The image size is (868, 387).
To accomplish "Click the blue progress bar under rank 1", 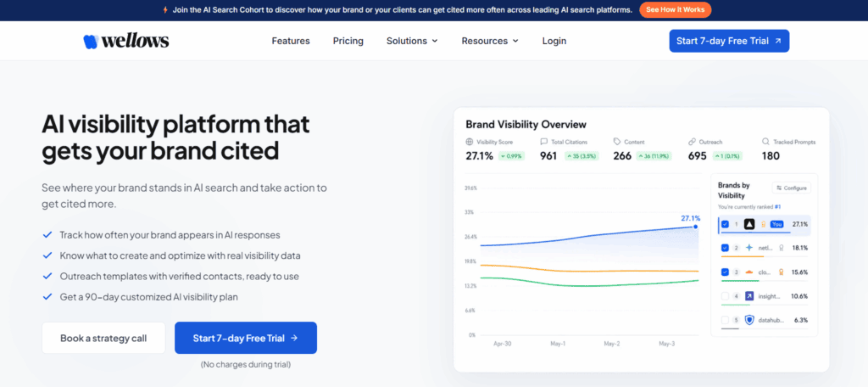I will [755, 233].
